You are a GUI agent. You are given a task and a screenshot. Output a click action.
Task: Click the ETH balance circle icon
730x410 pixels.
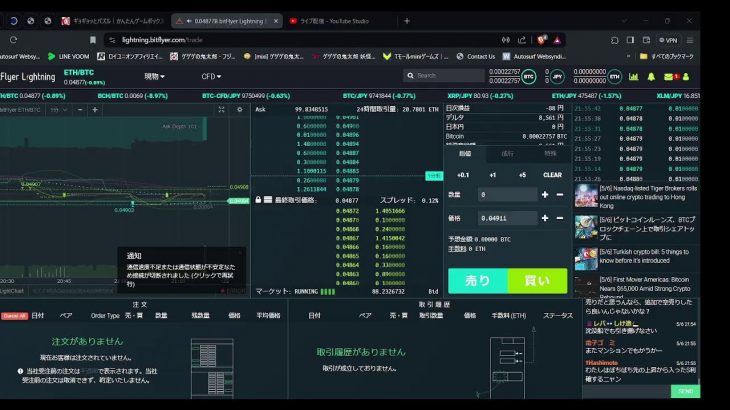click(x=615, y=77)
